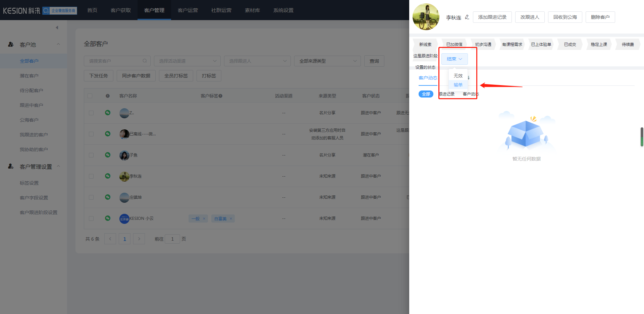Screen dimensions: 644x314
Task: Click the search magnifier icon in customer search
Action: [145, 61]
